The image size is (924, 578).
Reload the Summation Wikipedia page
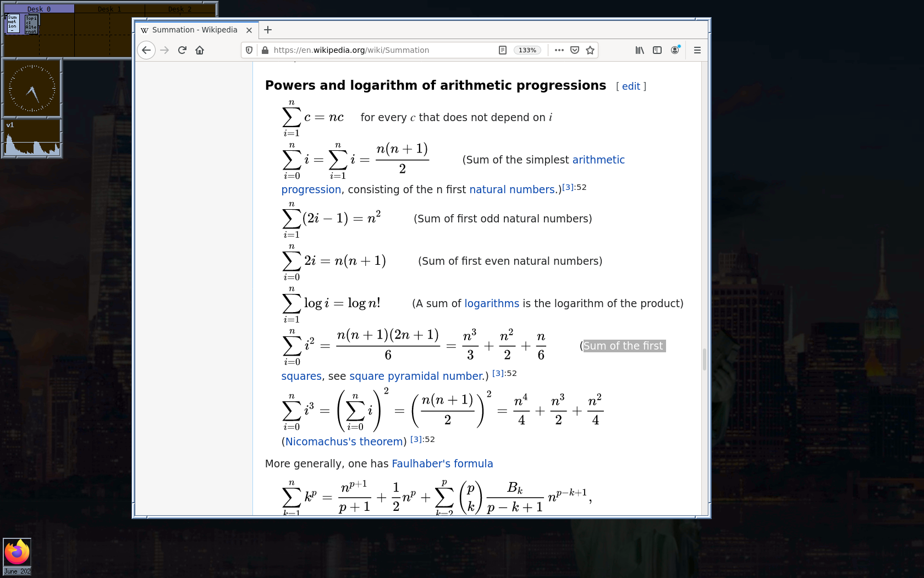coord(182,50)
